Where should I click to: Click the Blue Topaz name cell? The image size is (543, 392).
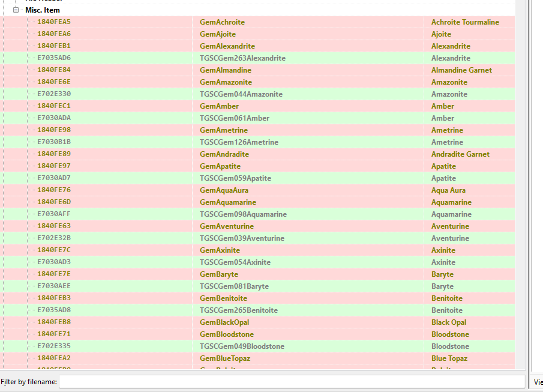449,358
